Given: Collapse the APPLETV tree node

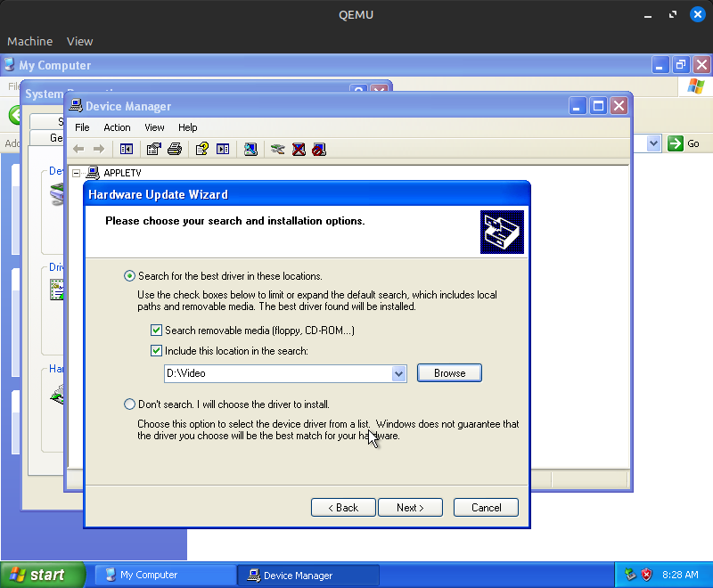Looking at the screenshot, I should point(77,173).
